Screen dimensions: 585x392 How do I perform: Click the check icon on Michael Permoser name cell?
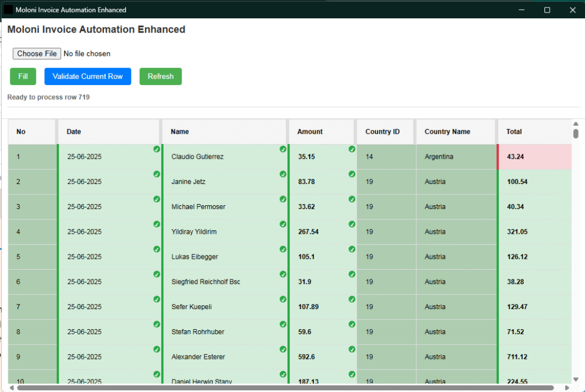(x=283, y=199)
